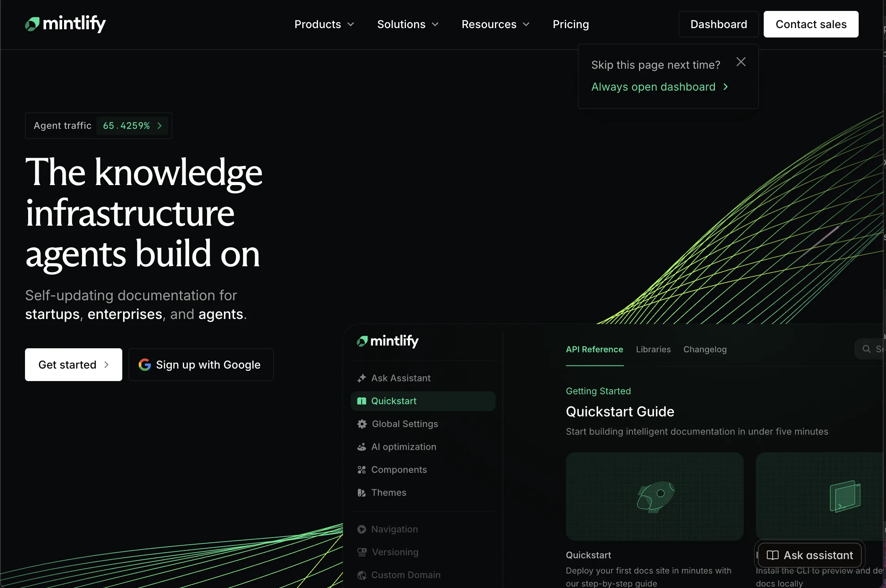Viewport: 886px width, 588px height.
Task: Switch to the Changelog tab
Action: 705,349
